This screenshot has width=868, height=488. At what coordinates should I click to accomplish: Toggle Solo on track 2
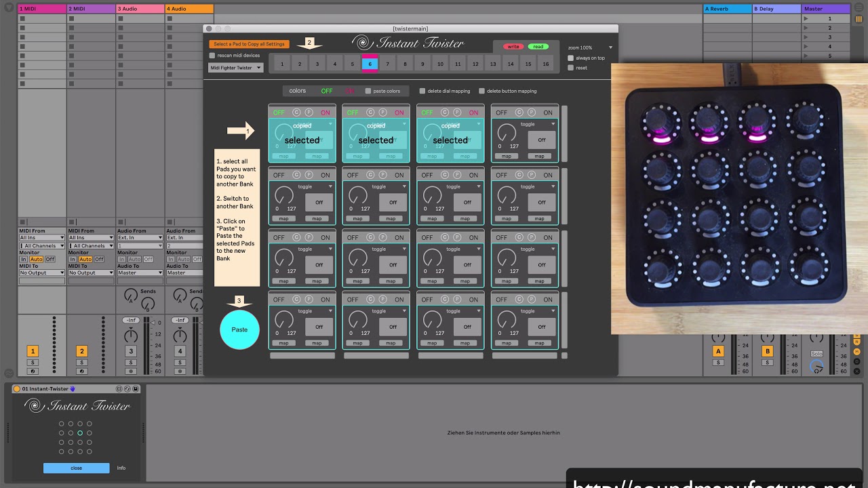click(81, 363)
